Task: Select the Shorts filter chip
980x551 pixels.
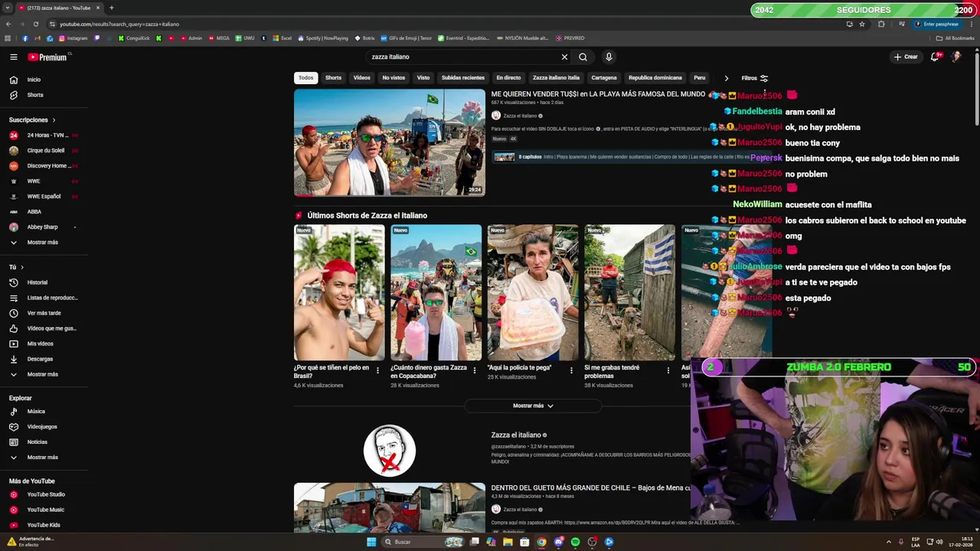Action: click(x=333, y=78)
